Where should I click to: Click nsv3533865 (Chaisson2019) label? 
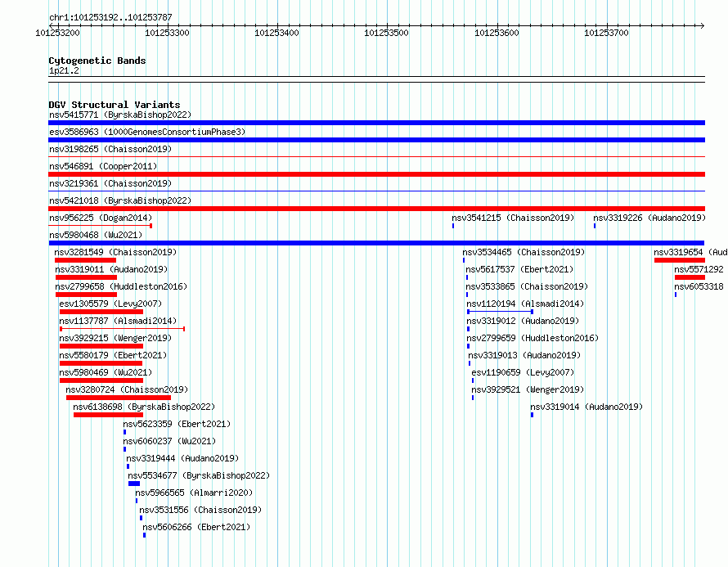point(527,286)
